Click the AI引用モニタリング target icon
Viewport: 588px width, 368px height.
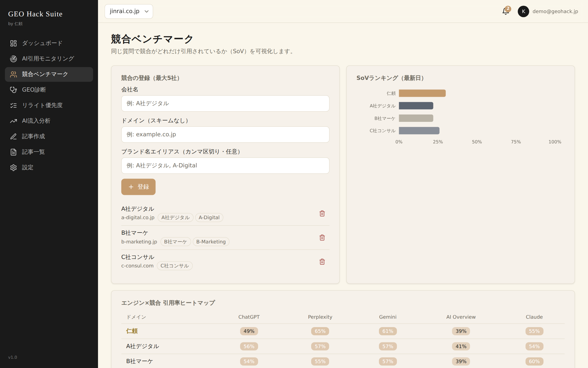(x=13, y=59)
